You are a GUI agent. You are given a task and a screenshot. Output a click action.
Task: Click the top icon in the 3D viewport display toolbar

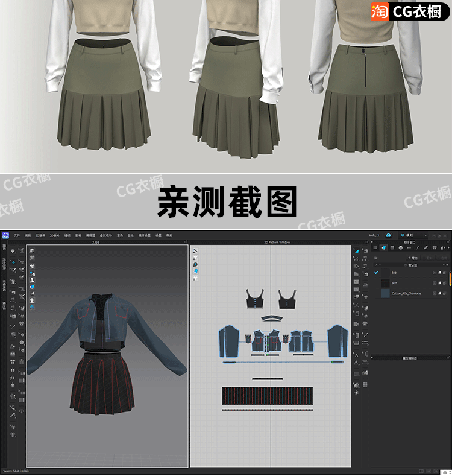(31, 250)
